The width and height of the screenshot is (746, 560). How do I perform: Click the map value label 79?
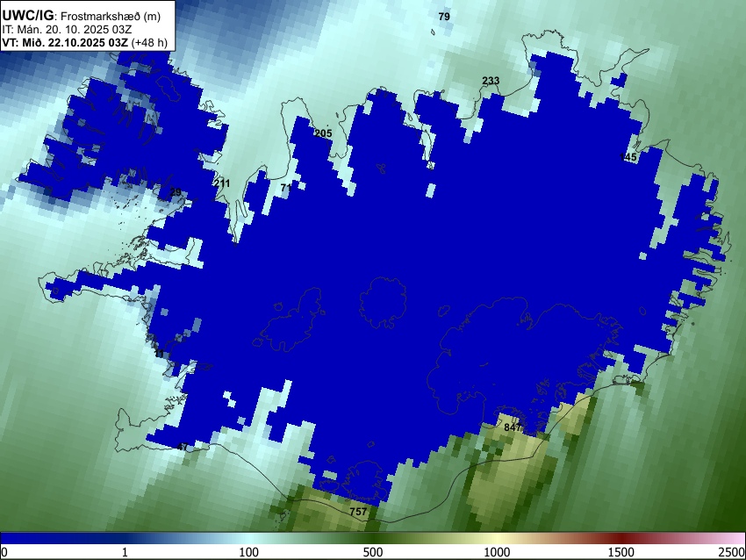tap(444, 17)
